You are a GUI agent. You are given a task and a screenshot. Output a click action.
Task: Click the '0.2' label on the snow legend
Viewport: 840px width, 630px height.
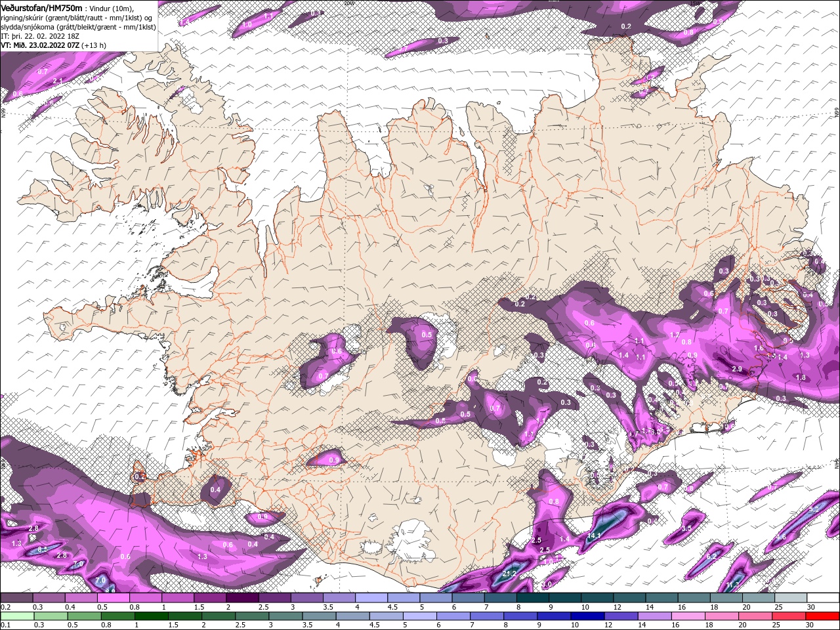pos(5,607)
